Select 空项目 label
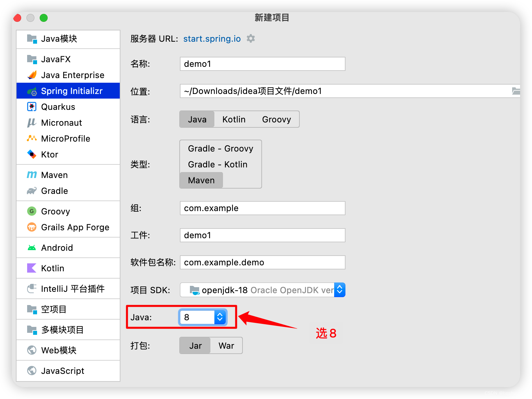This screenshot has height=399, width=532. (x=54, y=309)
